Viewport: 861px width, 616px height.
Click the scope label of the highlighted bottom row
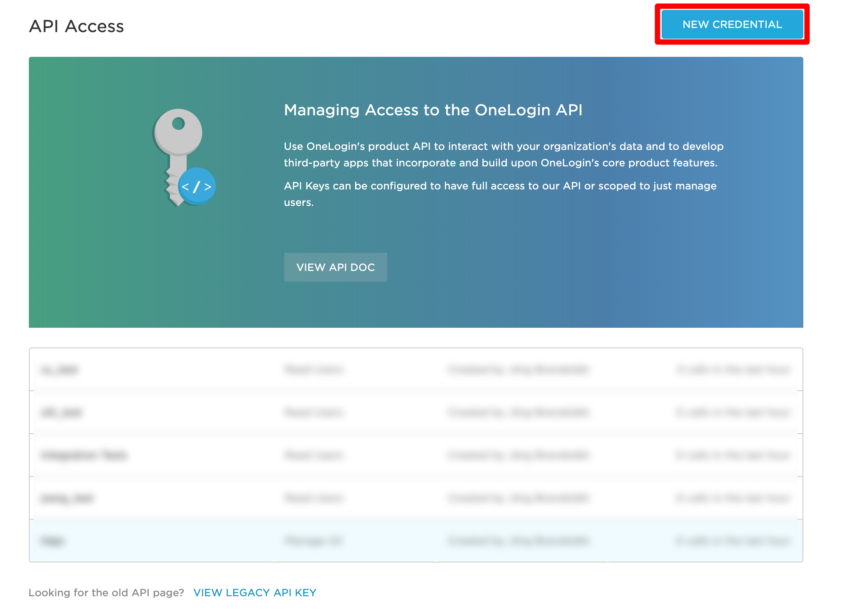tap(313, 541)
